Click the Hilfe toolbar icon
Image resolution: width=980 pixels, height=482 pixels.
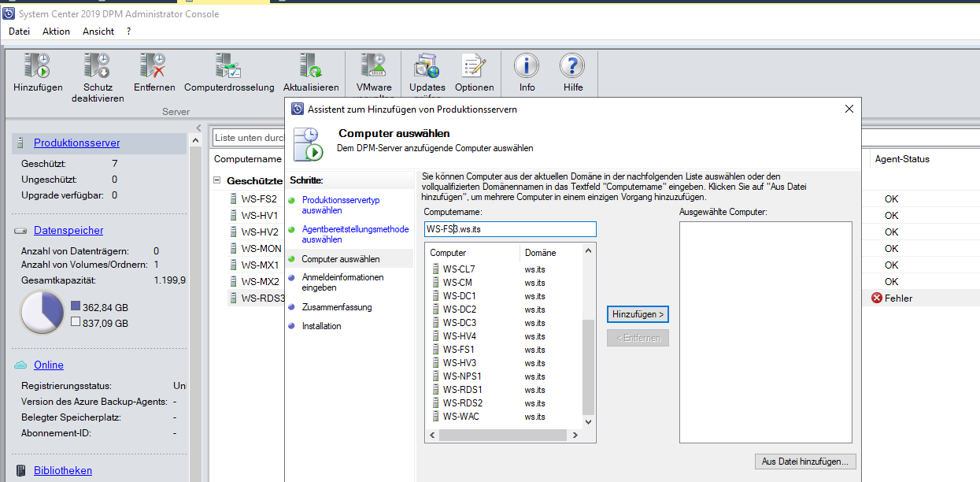573,65
